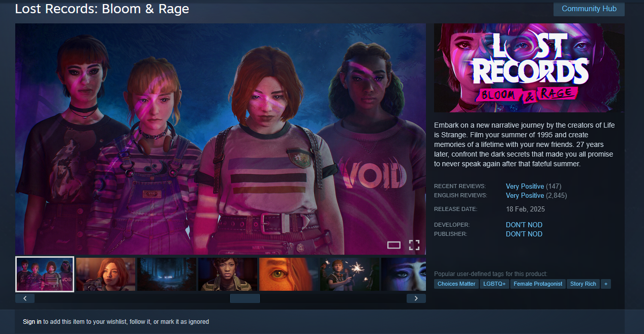Open developer DON'T NOD link
644x334 pixels.
click(x=524, y=225)
